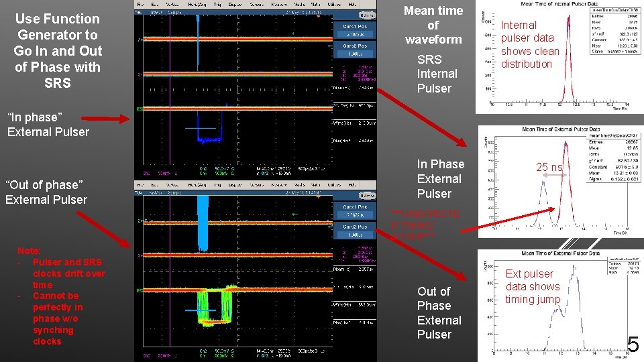The image size is (644, 362).
Task: Click red peak in Internal Pulser histogram
Action: pyautogui.click(x=568, y=59)
